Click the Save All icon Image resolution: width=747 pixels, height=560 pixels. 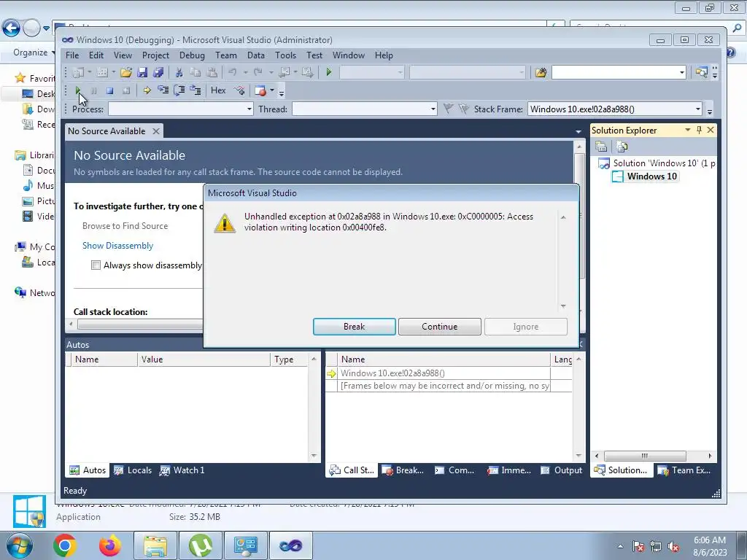click(158, 72)
